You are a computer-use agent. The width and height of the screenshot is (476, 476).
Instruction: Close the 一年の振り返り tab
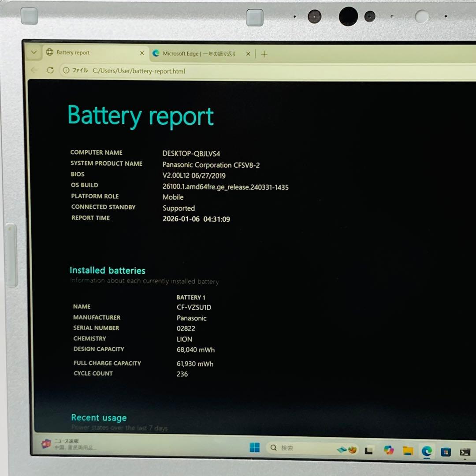click(x=248, y=54)
